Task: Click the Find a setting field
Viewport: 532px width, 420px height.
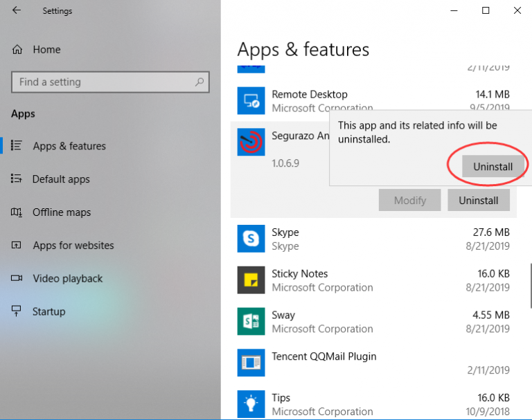Action: 110,82
